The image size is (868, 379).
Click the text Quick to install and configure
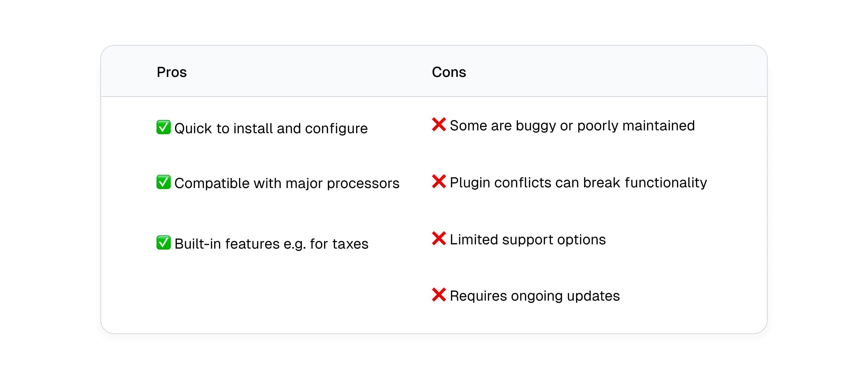(271, 129)
